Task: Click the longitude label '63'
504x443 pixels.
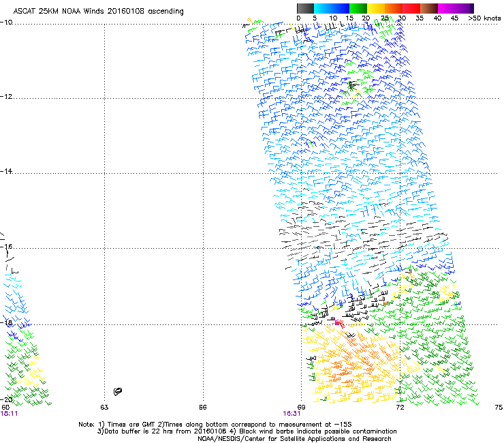Action: [x=104, y=408]
